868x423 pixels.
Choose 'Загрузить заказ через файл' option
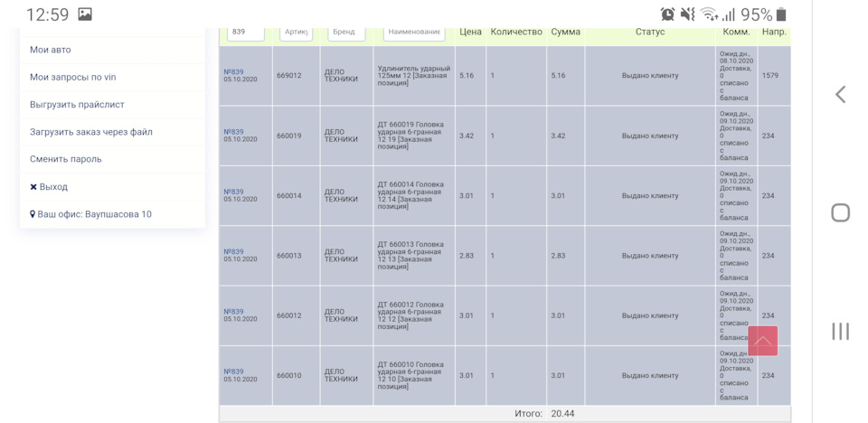coord(90,132)
